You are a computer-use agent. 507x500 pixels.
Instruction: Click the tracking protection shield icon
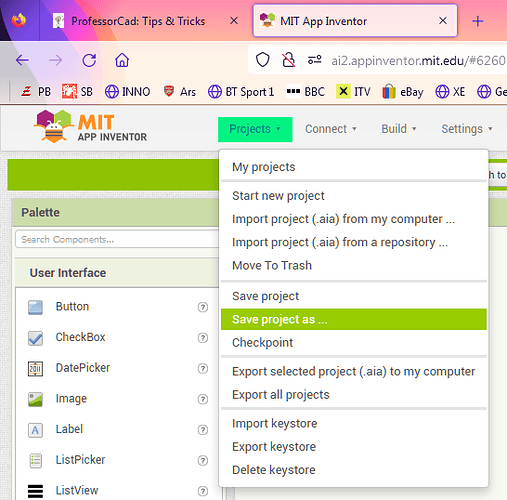pyautogui.click(x=262, y=60)
